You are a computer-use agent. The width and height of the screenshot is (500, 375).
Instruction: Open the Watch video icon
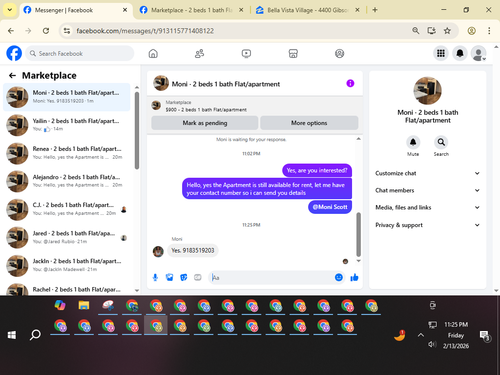pyautogui.click(x=246, y=53)
